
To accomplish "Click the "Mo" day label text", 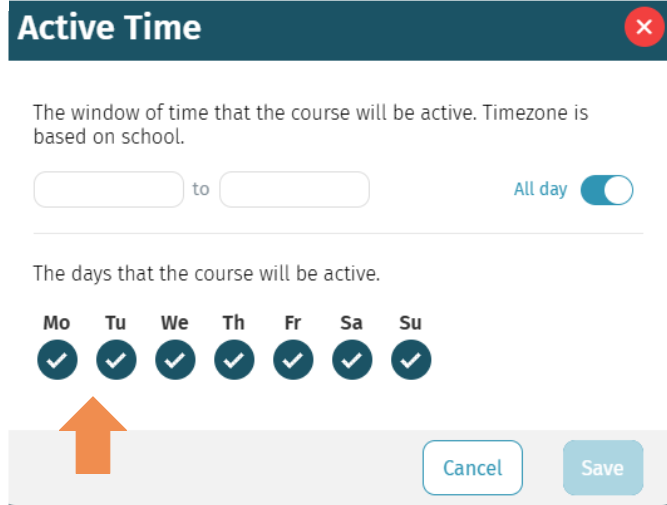I will coord(57,323).
